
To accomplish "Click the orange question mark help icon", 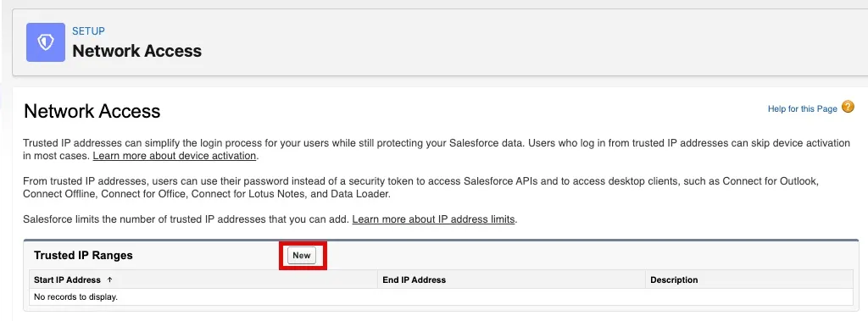I will point(848,107).
